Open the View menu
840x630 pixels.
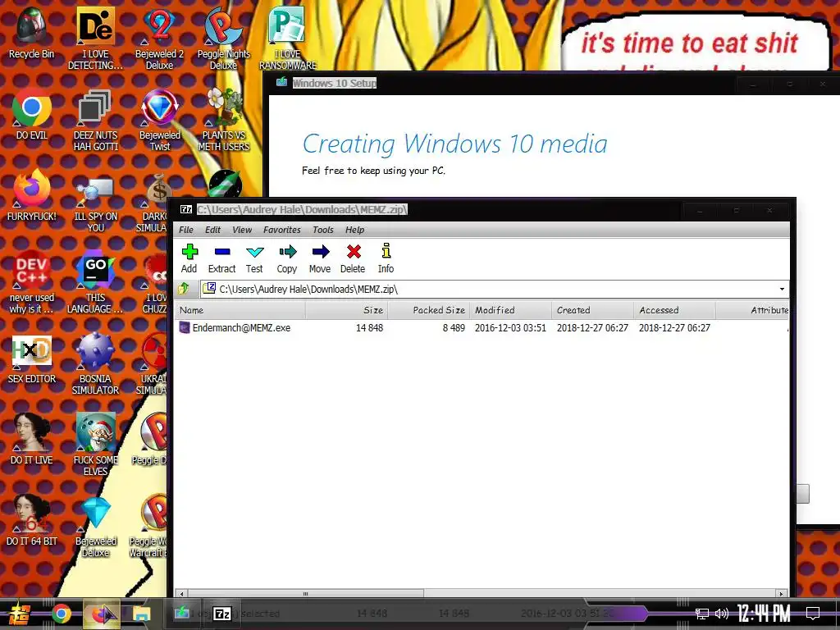242,230
